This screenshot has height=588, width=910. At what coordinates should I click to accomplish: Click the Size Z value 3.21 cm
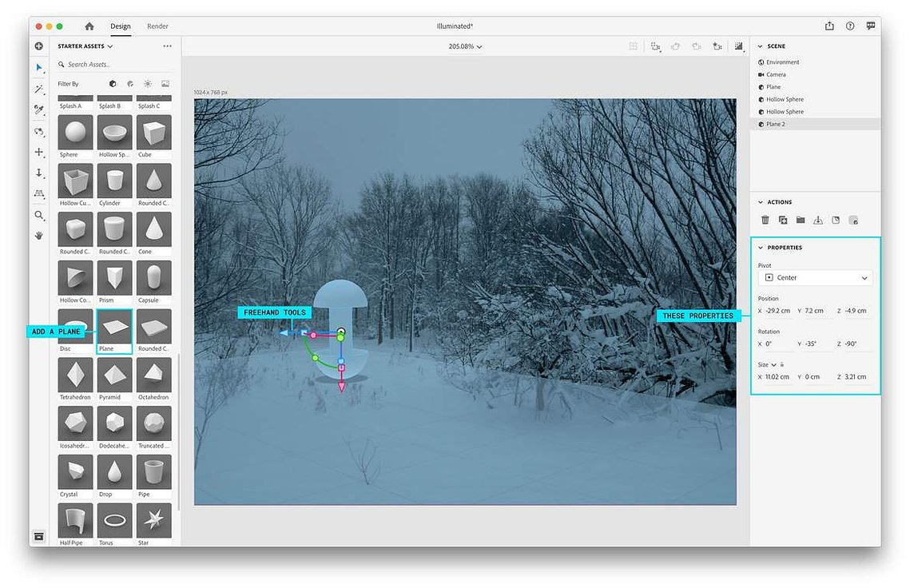(x=855, y=377)
